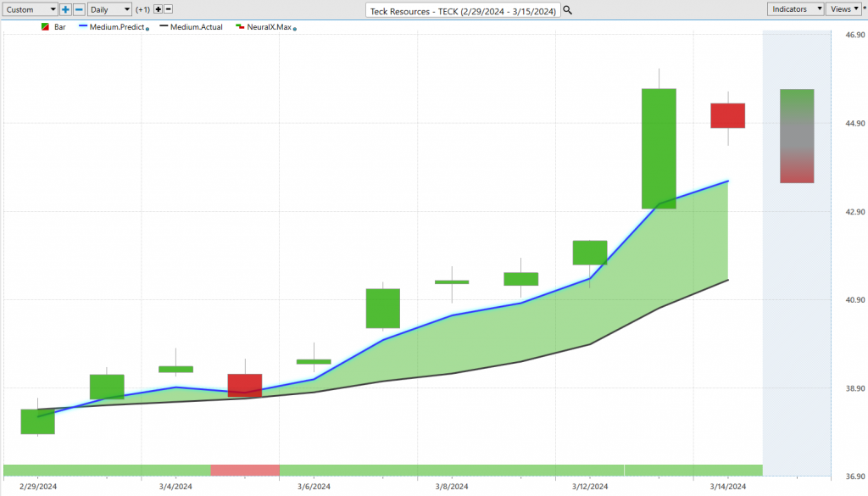The image size is (868, 496).
Task: Click the 44.90 price axis label
Action: tap(855, 124)
